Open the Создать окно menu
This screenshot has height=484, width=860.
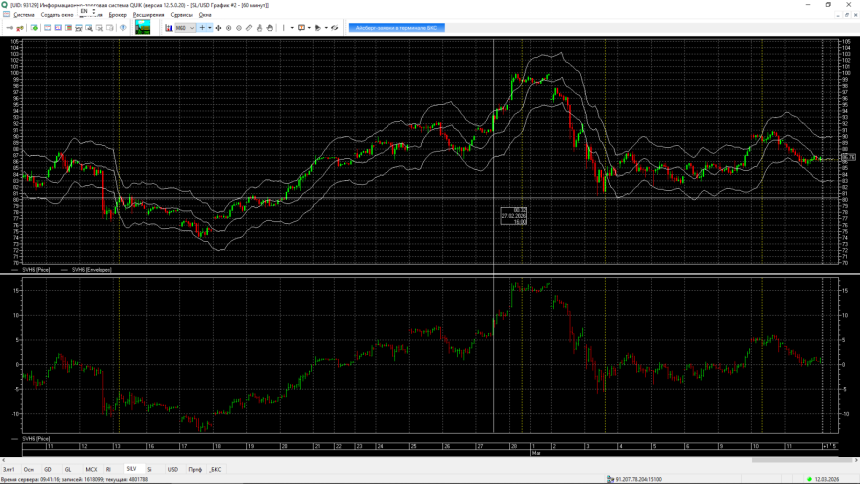click(x=57, y=15)
